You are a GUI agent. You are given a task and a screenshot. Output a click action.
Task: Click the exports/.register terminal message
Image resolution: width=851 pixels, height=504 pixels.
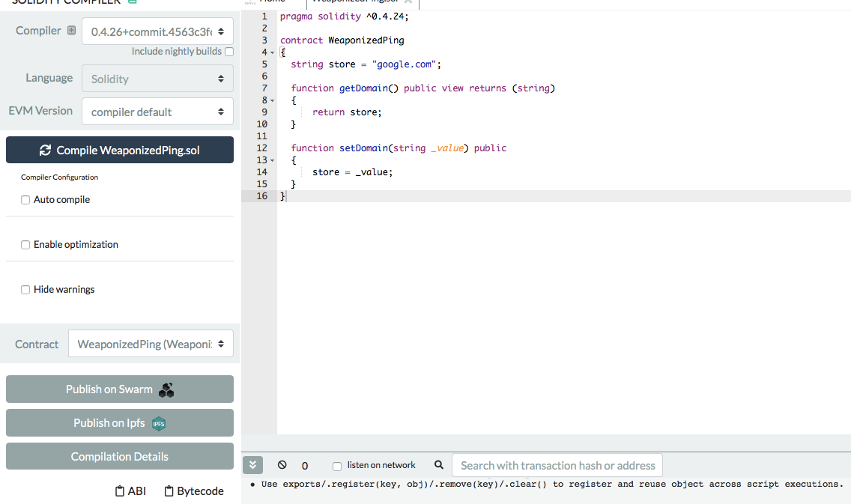[552, 484]
